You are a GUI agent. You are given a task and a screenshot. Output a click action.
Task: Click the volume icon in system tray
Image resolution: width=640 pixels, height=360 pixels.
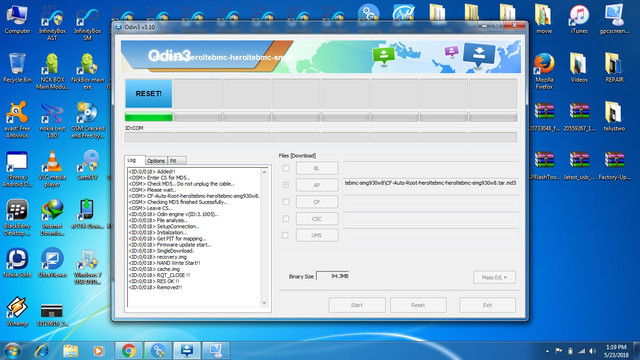[593, 351]
